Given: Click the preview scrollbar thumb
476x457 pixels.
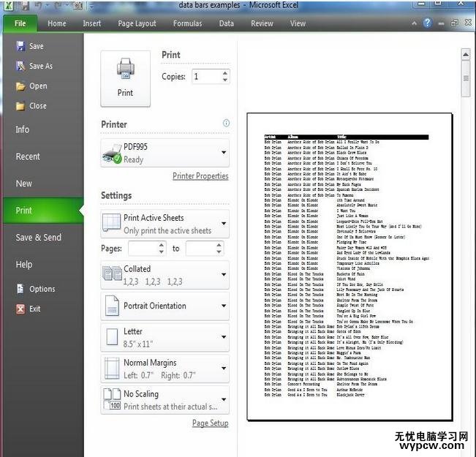Looking at the screenshot, I should click(466, 79).
